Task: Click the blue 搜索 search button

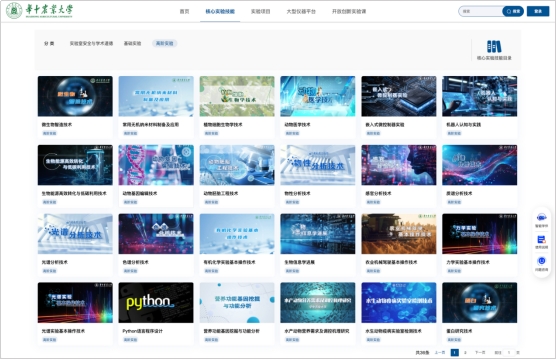Action: click(x=513, y=11)
